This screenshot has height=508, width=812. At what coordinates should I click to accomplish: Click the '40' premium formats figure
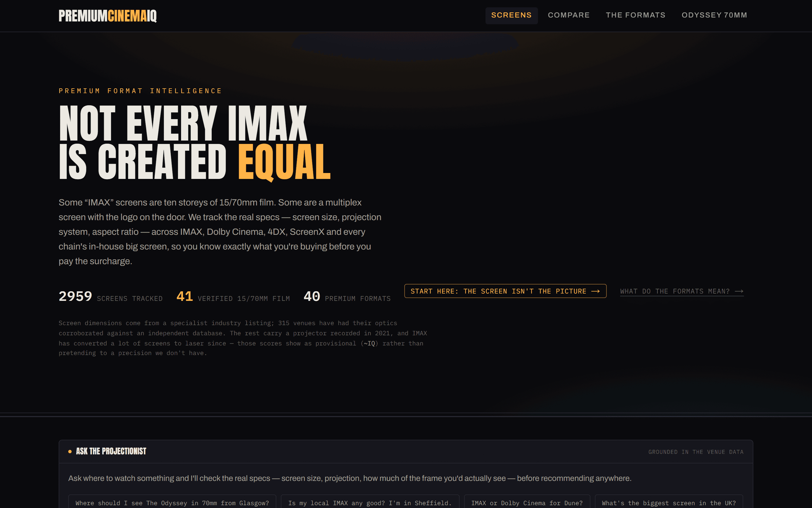(312, 296)
